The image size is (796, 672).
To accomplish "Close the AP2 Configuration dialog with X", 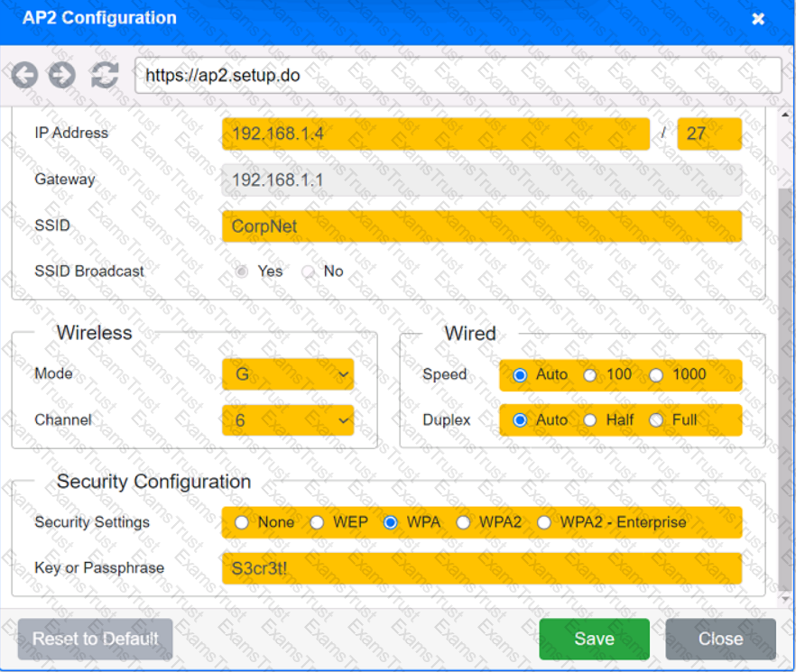I will pos(758,19).
